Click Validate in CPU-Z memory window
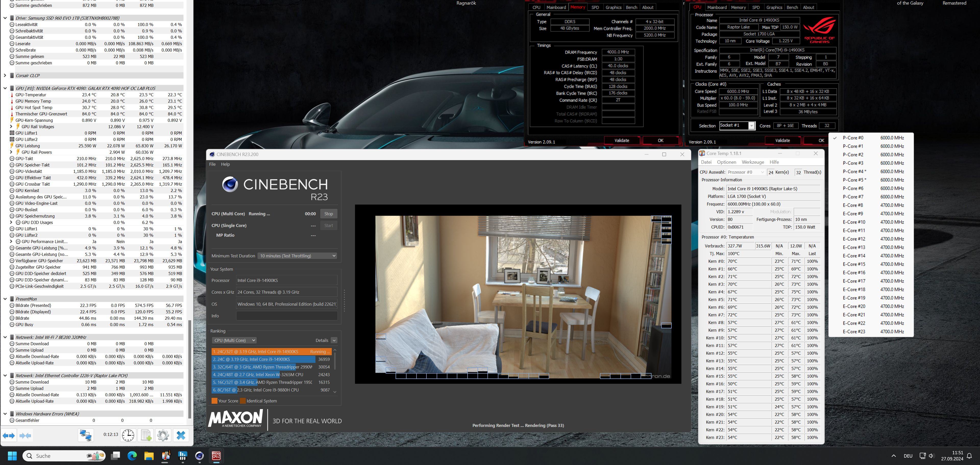Image resolution: width=980 pixels, height=465 pixels. click(x=622, y=140)
